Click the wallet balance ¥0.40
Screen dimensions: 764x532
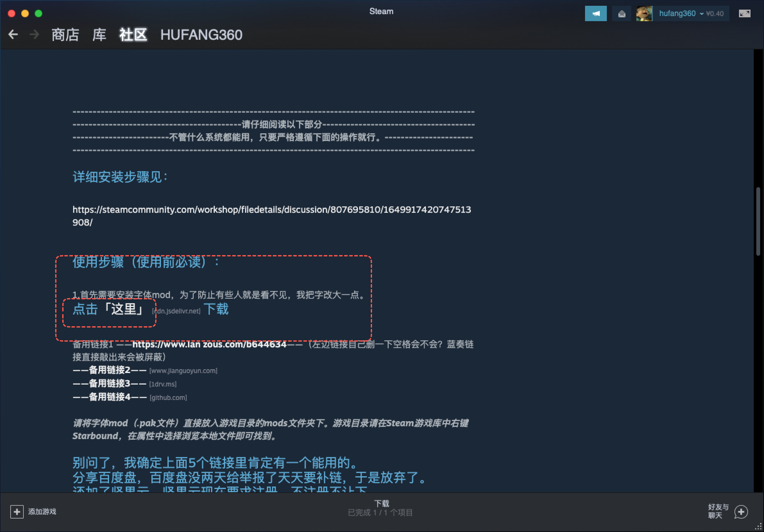pos(715,14)
